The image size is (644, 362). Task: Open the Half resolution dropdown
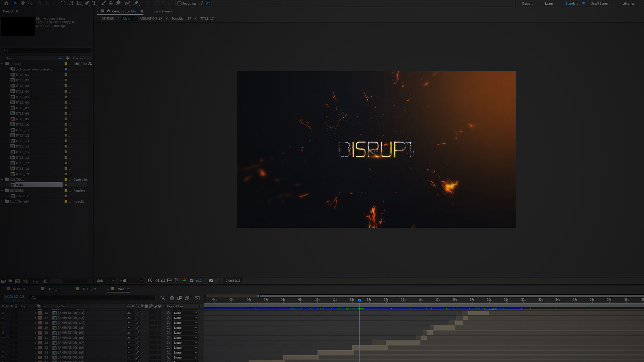tap(131, 281)
